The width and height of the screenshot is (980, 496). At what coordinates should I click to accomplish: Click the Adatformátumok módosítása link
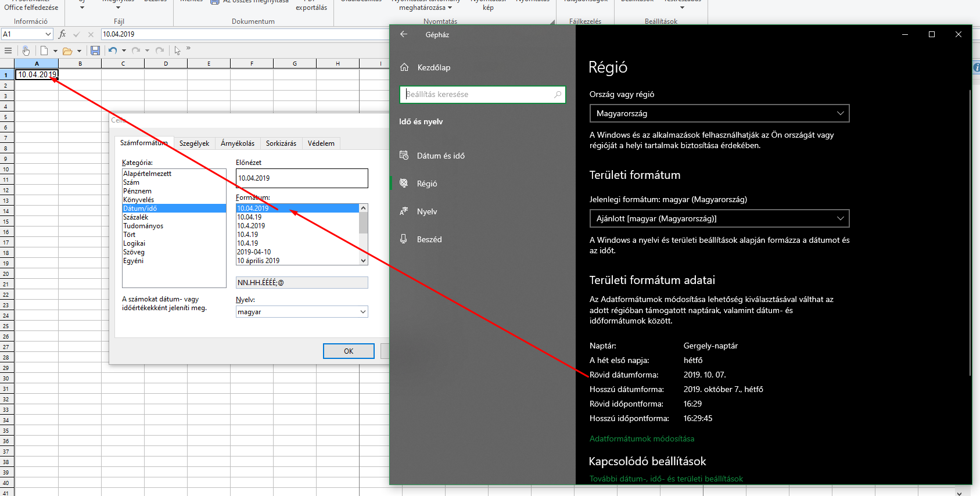[641, 439]
